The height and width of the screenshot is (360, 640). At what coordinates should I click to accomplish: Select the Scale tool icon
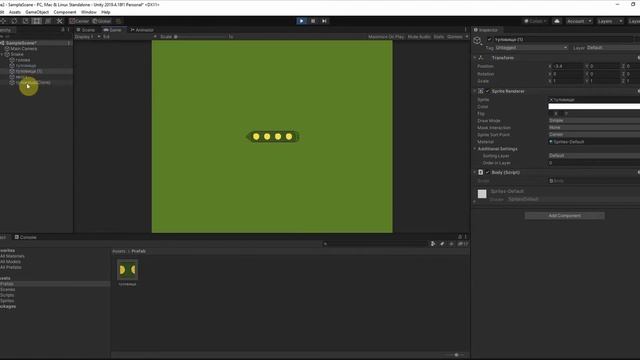click(26, 21)
